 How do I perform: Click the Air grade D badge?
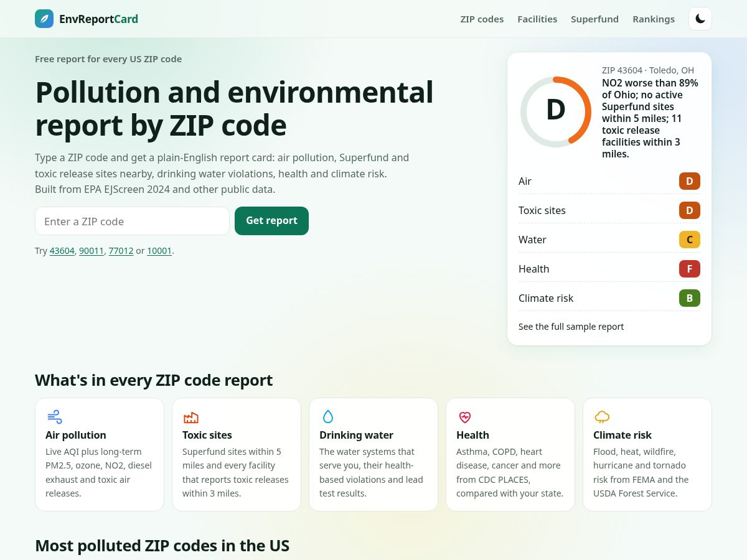pos(690,181)
